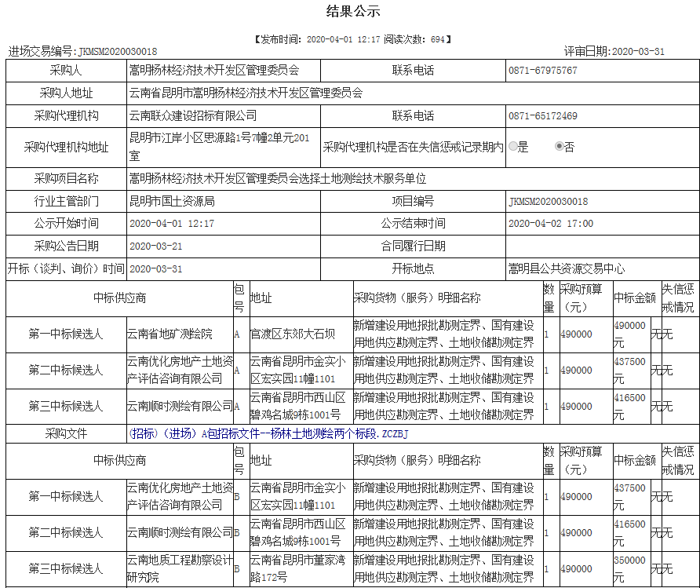Screen dimensions: 700x588
Task: Click the '2020-03-31' value beside 开标（谈判、询价）时间
Action: coord(156,269)
